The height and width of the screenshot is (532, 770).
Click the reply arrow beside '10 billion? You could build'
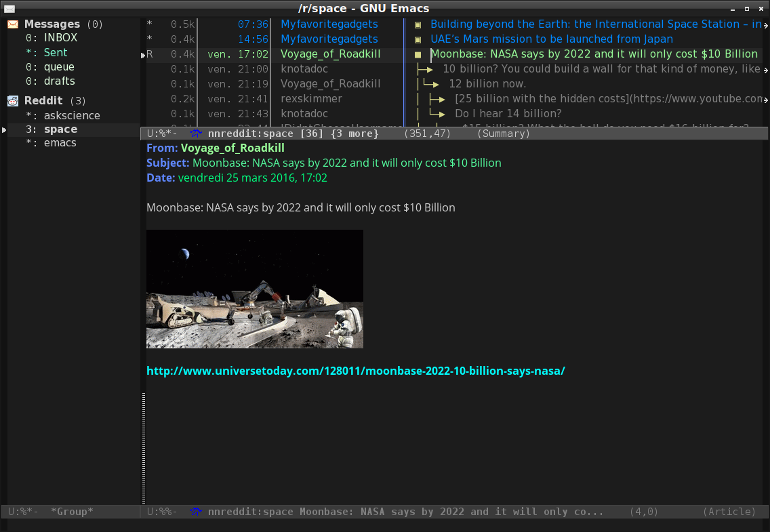(425, 69)
